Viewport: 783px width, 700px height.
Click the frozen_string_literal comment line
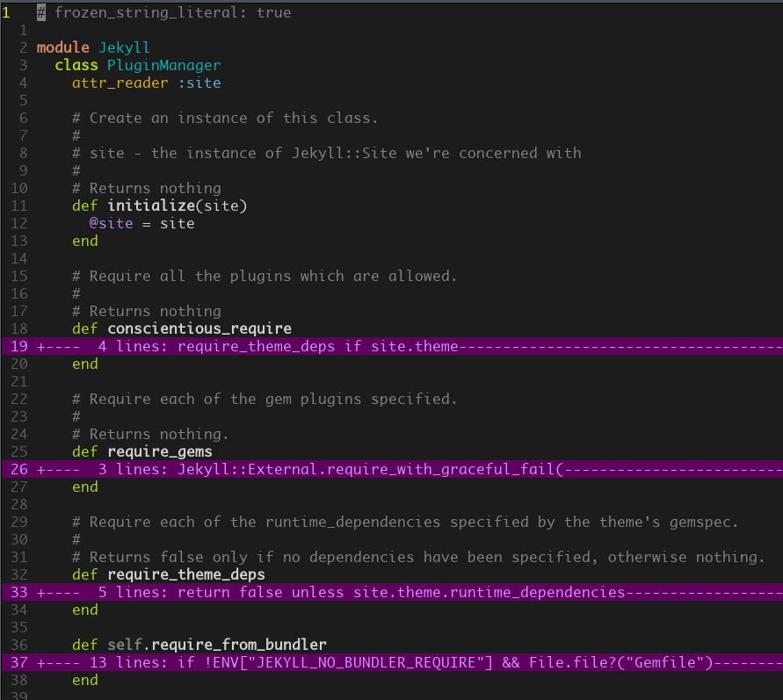click(163, 12)
